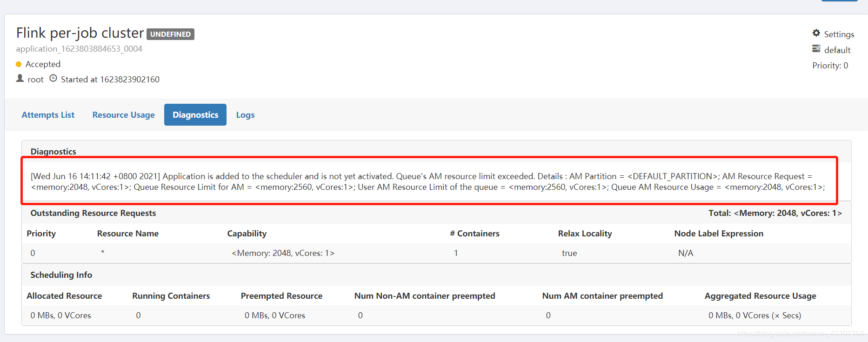Viewport: 868px width, 342px height.
Task: Click the Outstanding Resource Requests heading
Action: 93,213
